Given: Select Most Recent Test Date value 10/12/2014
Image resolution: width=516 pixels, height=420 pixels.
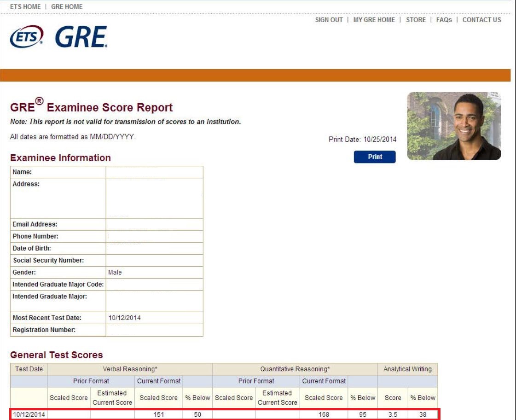Looking at the screenshot, I should (124, 318).
